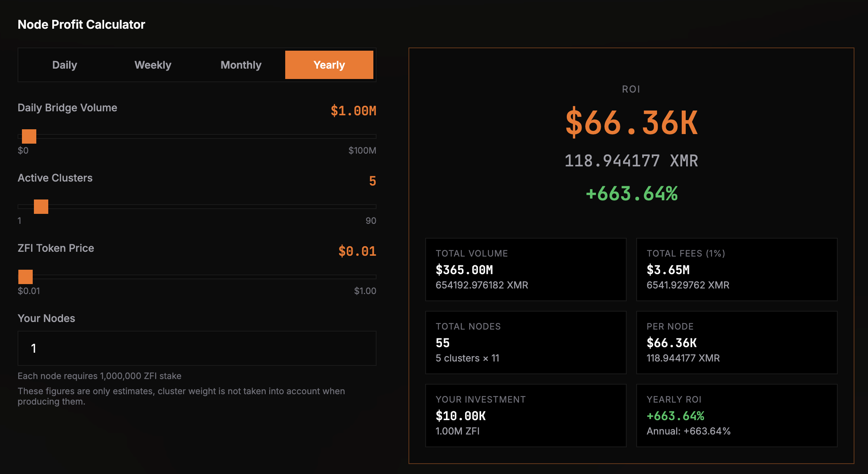Click the Daily Bridge Volume slider handle
This screenshot has width=868, height=474.
[x=29, y=136]
